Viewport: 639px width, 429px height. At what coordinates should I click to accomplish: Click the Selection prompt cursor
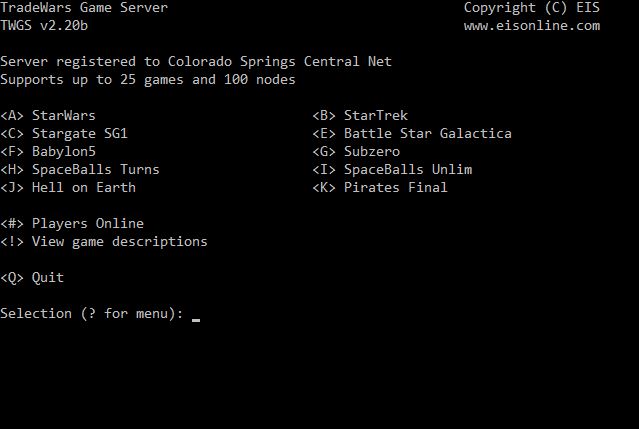click(x=196, y=320)
